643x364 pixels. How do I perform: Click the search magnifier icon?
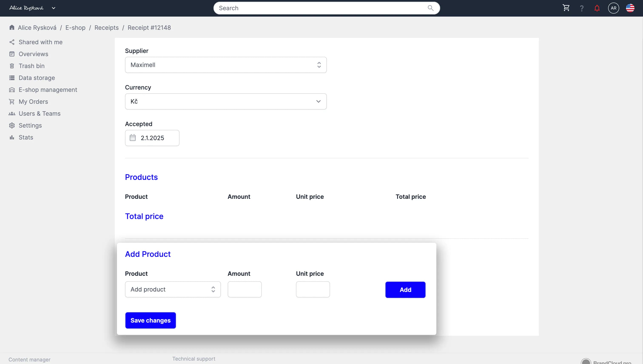[431, 8]
